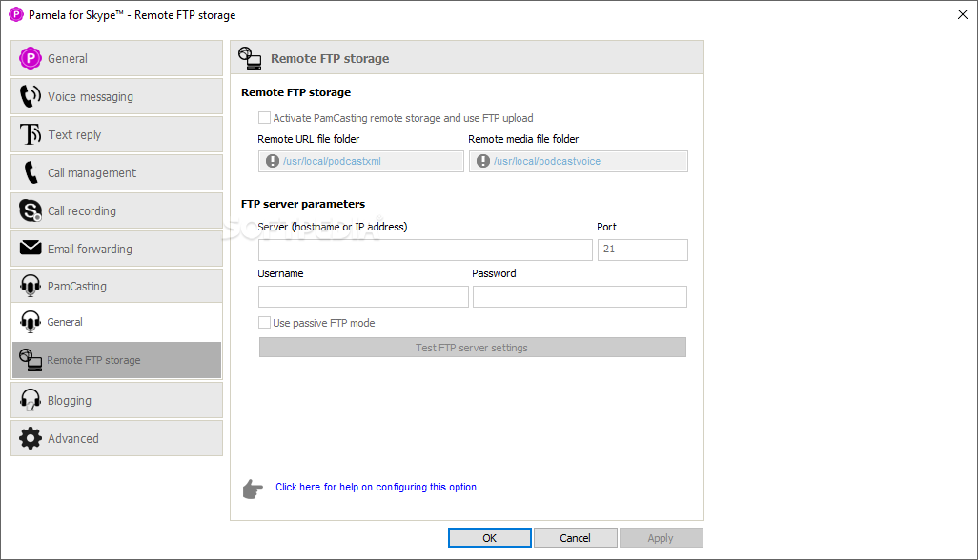The height and width of the screenshot is (560, 978).
Task: Select the Remote FTP storage sub-item
Action: pos(116,360)
